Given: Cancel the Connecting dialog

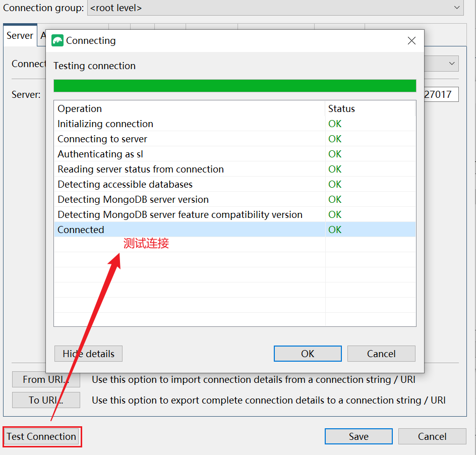Looking at the screenshot, I should (x=381, y=354).
